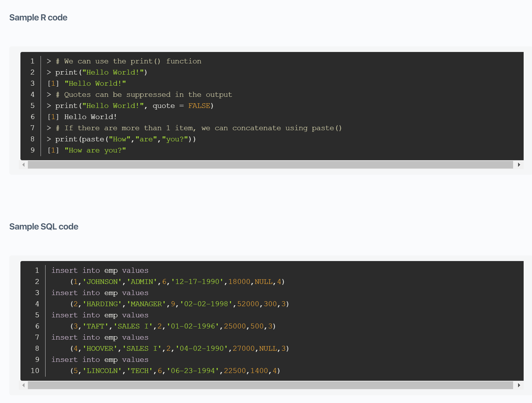Viewport: 532px width, 403px height.
Task: Click the SQL code scrollbar right arrow
Action: point(519,385)
